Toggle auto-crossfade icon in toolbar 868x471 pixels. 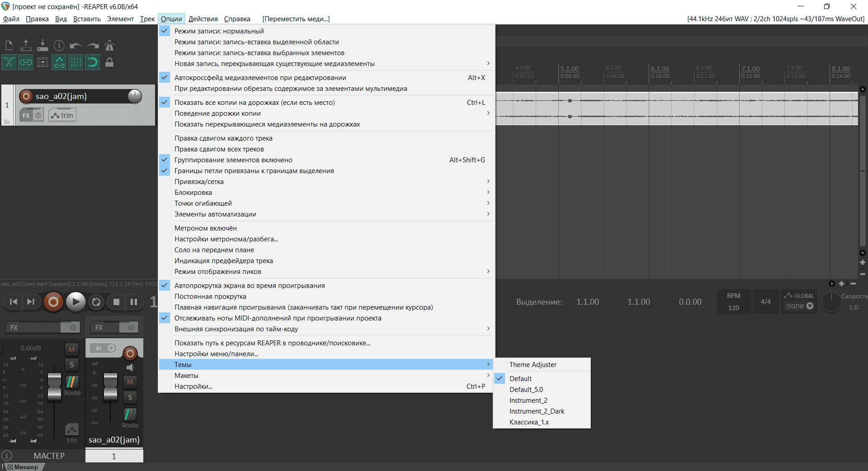(9, 62)
